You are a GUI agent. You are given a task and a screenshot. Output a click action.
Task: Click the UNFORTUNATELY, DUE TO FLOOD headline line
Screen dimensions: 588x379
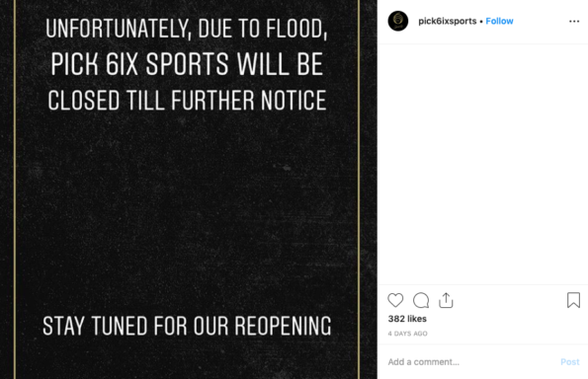pos(187,29)
